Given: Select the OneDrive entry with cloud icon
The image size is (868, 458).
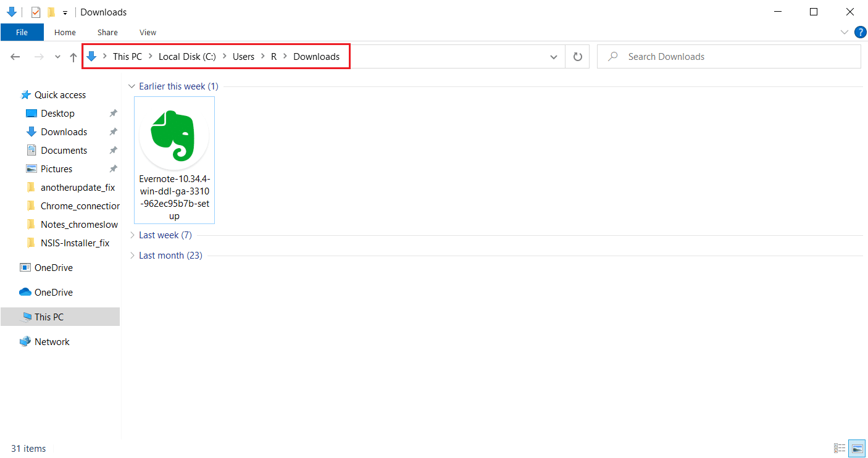Looking at the screenshot, I should click(x=53, y=293).
